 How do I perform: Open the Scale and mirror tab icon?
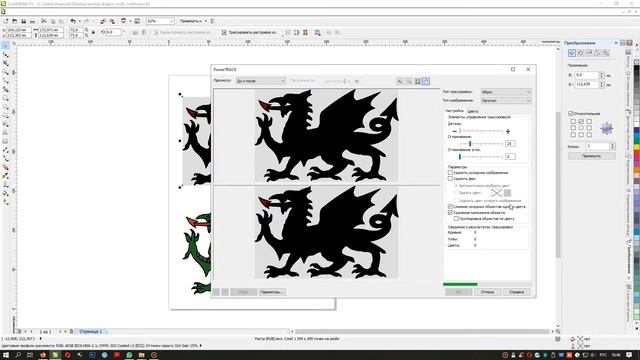tap(589, 53)
